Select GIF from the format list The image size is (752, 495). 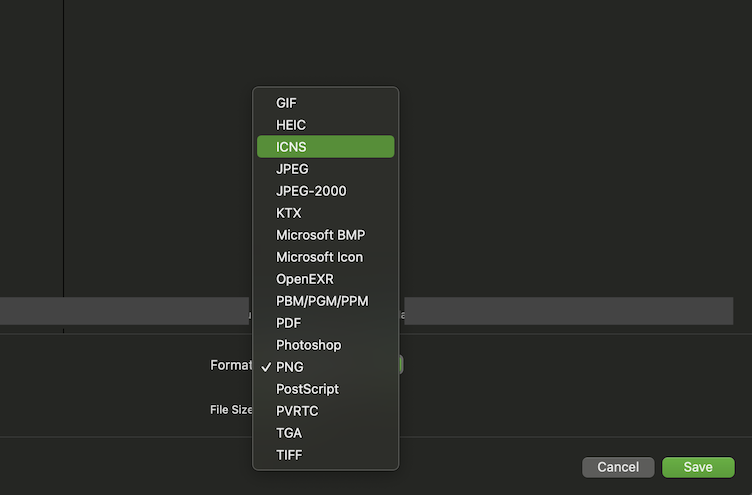coord(287,103)
